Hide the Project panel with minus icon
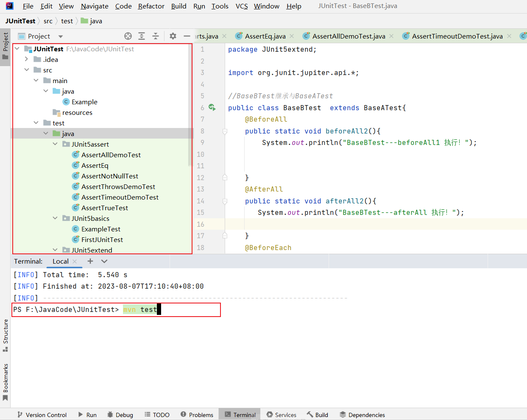Image resolution: width=527 pixels, height=420 pixels. pos(187,36)
